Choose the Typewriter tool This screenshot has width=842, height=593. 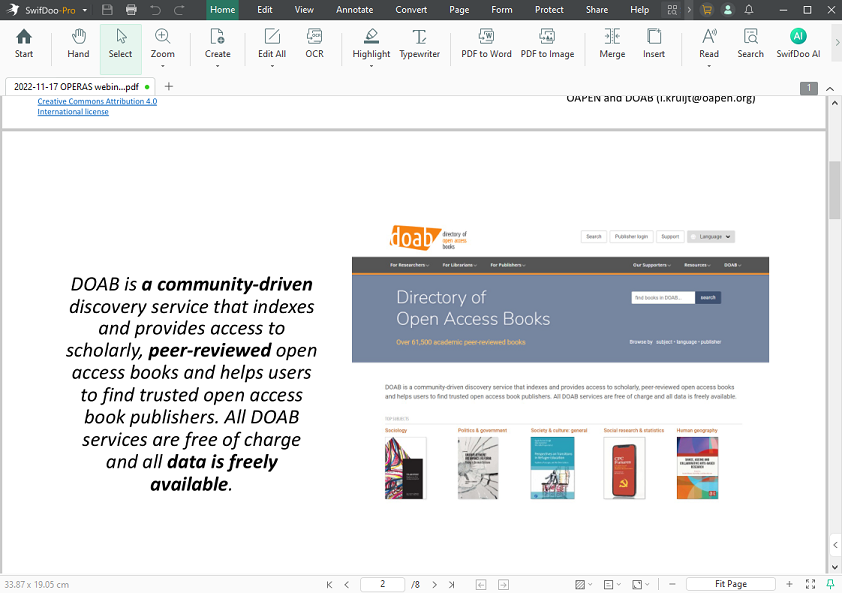419,44
